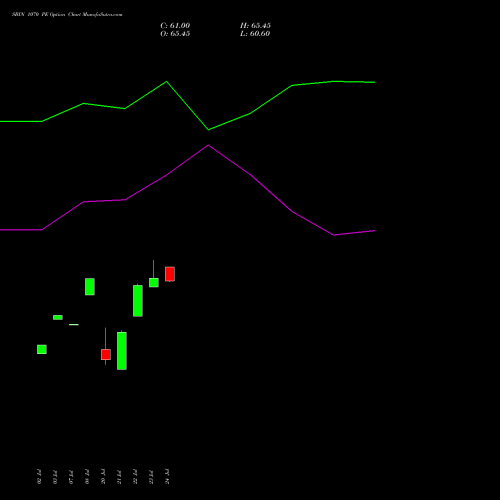This screenshot has height=500, width=500.
Task: Select the flat doji candle for 07 Jul
Action: tap(74, 324)
